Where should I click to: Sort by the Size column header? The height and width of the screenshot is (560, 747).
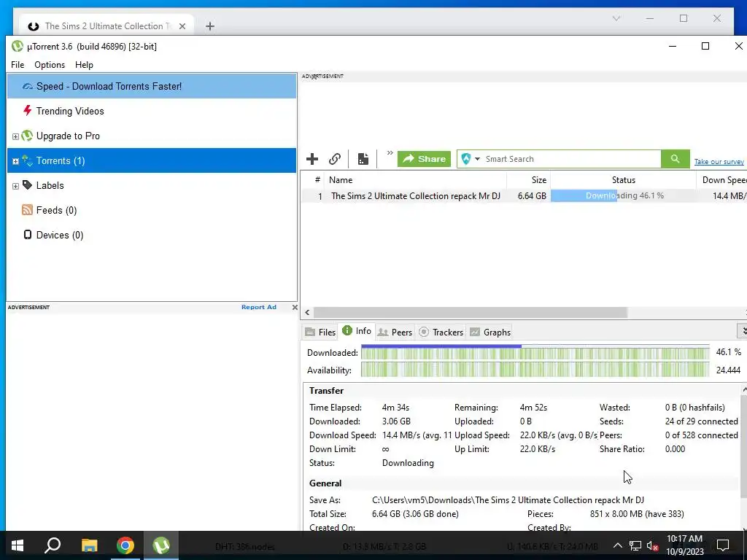[x=529, y=180]
